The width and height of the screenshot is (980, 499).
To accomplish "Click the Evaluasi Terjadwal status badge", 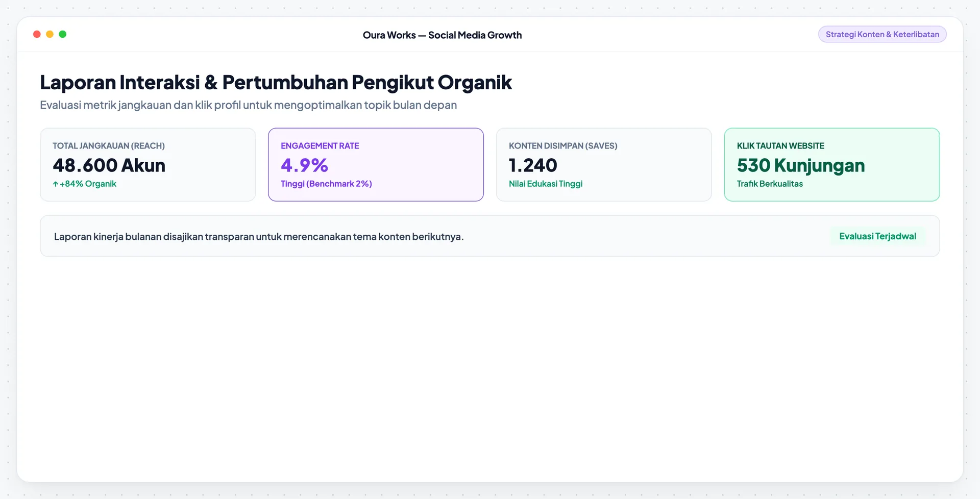I will tap(877, 236).
